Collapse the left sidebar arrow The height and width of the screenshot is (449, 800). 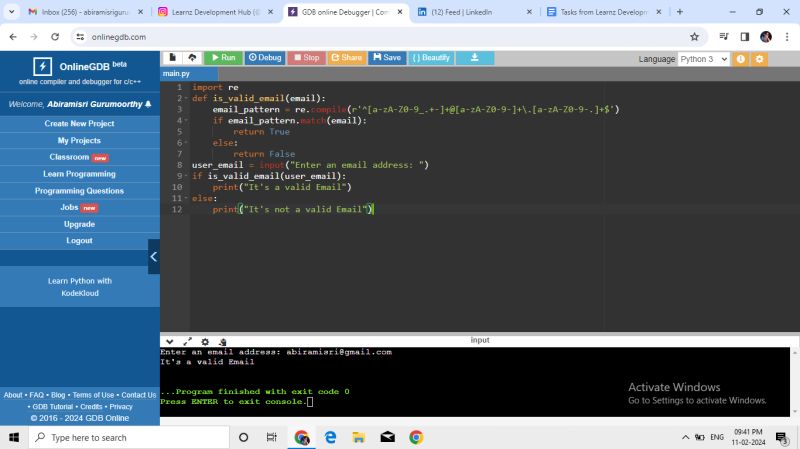(x=154, y=256)
